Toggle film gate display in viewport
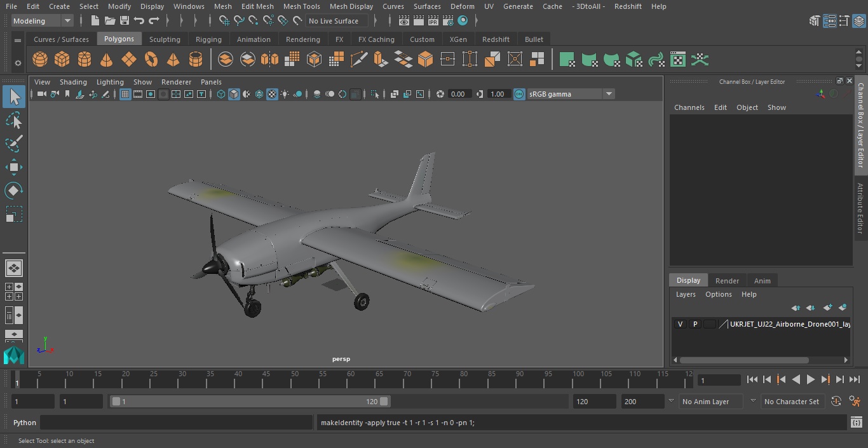This screenshot has height=448, width=868. coord(138,94)
